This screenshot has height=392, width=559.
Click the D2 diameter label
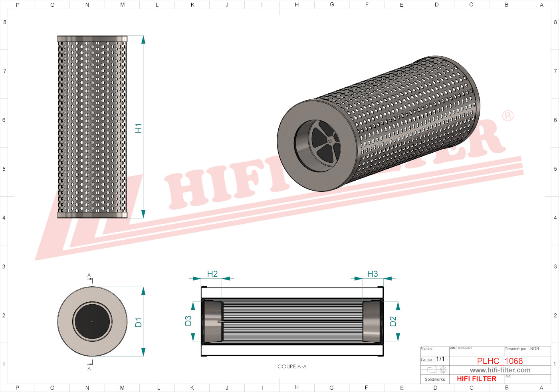pyautogui.click(x=393, y=321)
